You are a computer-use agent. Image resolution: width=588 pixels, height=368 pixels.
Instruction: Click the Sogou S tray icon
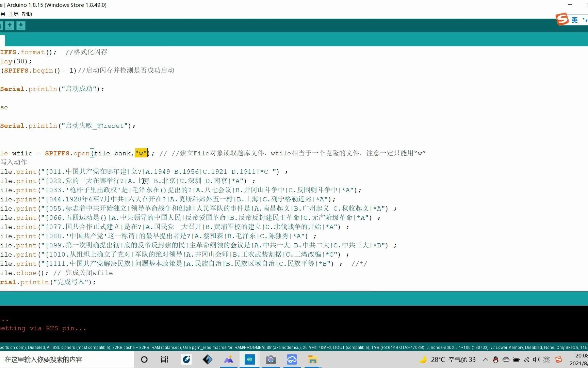click(558, 359)
